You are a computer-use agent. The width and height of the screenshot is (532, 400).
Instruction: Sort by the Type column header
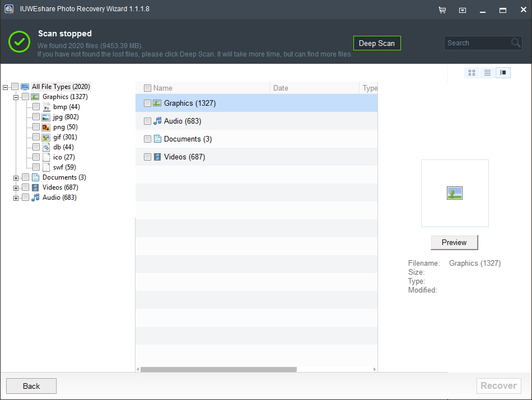click(x=368, y=88)
